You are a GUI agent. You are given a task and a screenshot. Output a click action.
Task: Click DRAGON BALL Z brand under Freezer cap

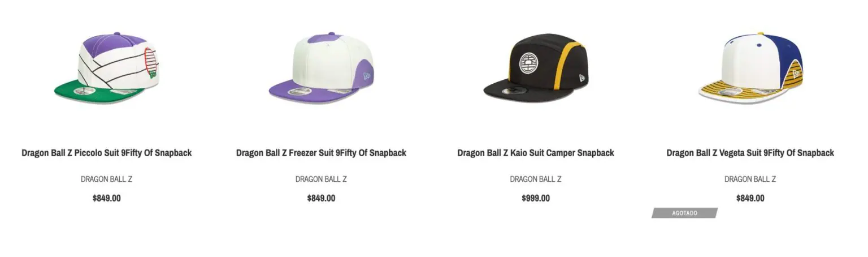(x=321, y=179)
